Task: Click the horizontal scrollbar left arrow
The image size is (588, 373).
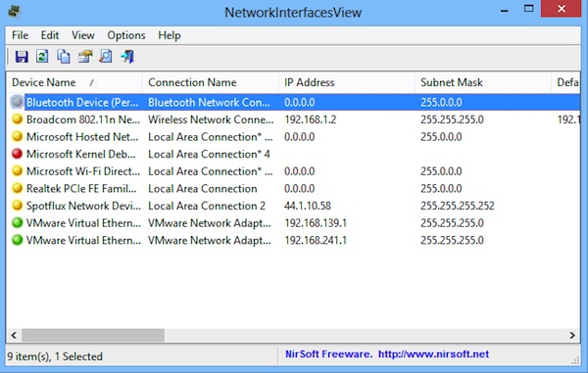Action: 14,335
